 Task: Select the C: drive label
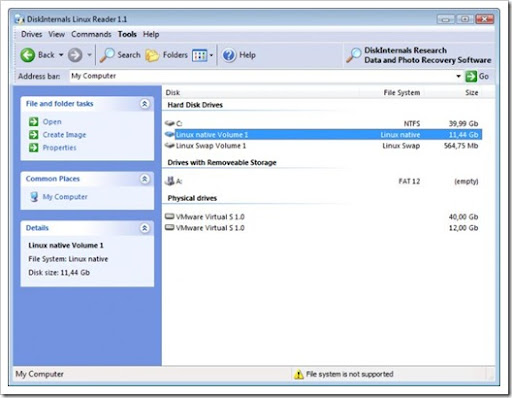click(x=179, y=124)
